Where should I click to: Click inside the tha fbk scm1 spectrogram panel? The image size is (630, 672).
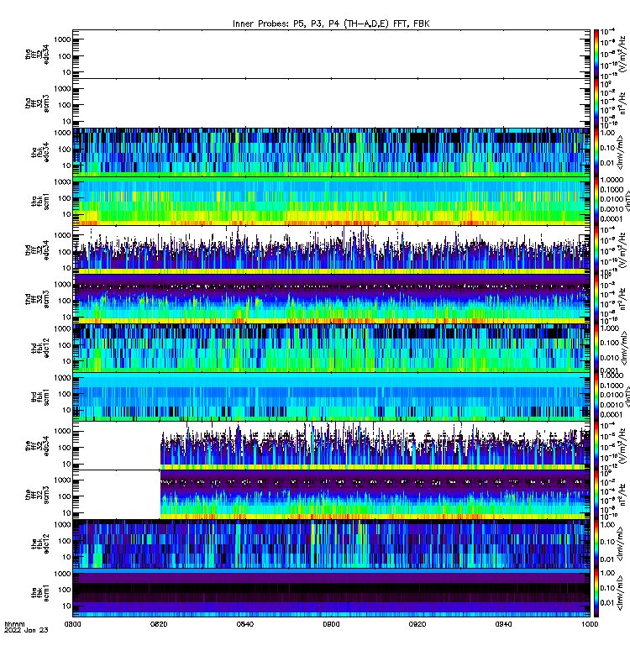[331, 201]
